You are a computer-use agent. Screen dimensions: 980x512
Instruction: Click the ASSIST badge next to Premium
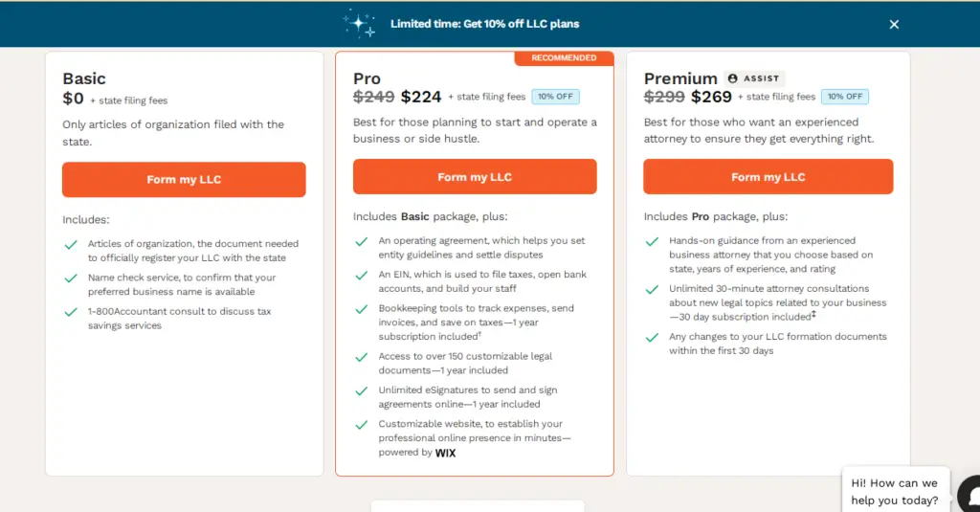coord(754,78)
